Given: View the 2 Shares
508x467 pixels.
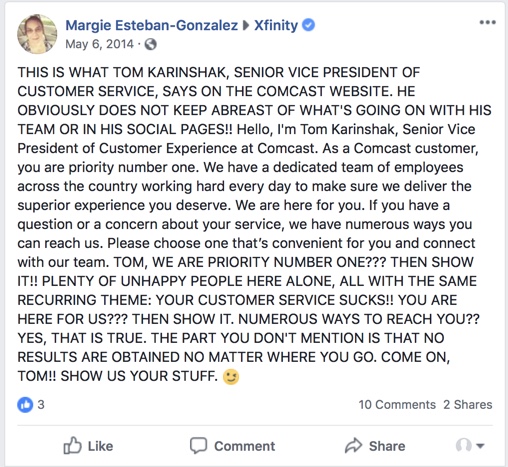Looking at the screenshot, I should tap(468, 405).
